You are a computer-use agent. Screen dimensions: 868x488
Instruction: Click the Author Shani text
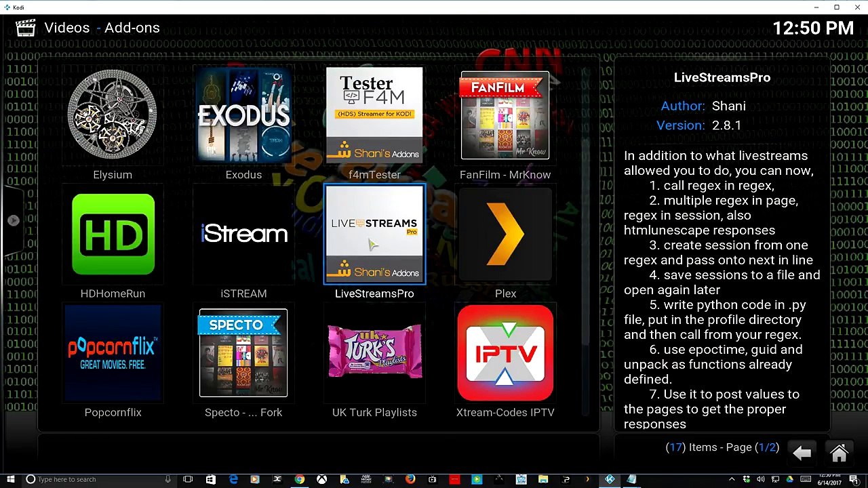coord(703,106)
